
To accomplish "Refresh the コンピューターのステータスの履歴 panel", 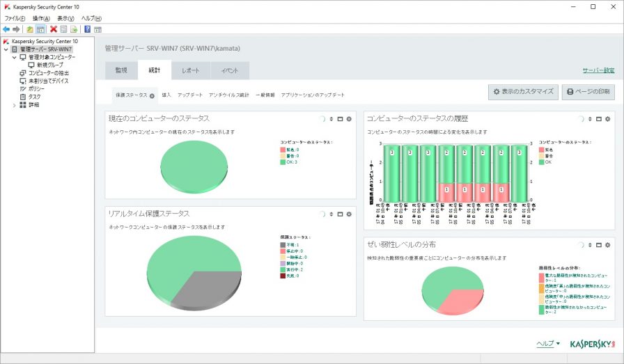I will (581, 119).
